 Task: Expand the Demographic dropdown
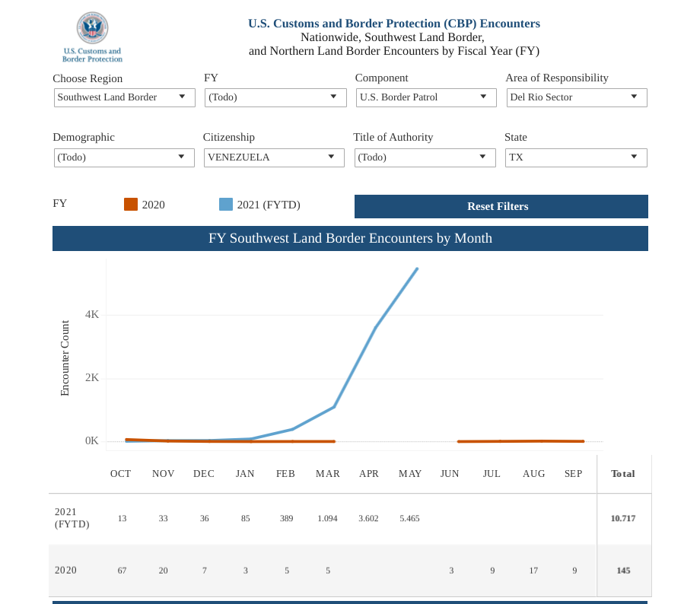tap(124, 157)
